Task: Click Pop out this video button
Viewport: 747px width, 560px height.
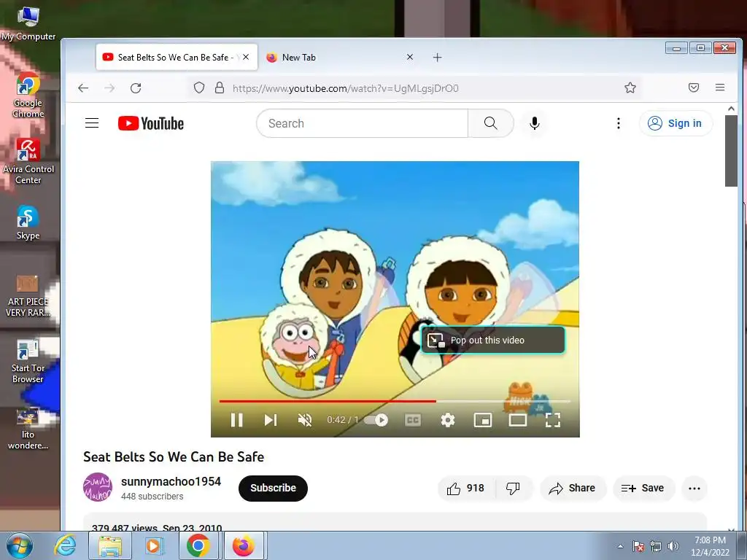Action: click(493, 340)
